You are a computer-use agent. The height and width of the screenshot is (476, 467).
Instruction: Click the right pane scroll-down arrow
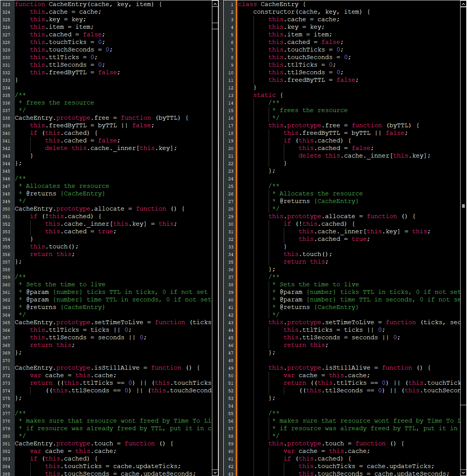pos(463,472)
